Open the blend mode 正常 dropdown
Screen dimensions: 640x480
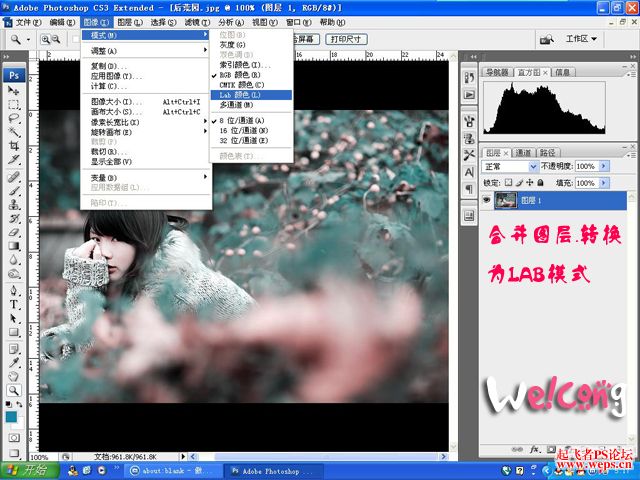pyautogui.click(x=510, y=167)
